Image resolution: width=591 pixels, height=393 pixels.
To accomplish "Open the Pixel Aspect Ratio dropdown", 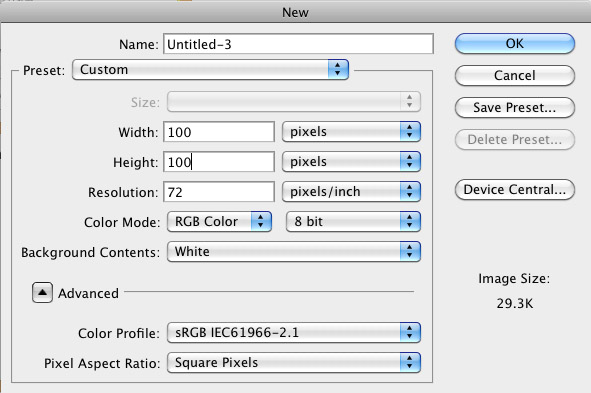I will 294,363.
